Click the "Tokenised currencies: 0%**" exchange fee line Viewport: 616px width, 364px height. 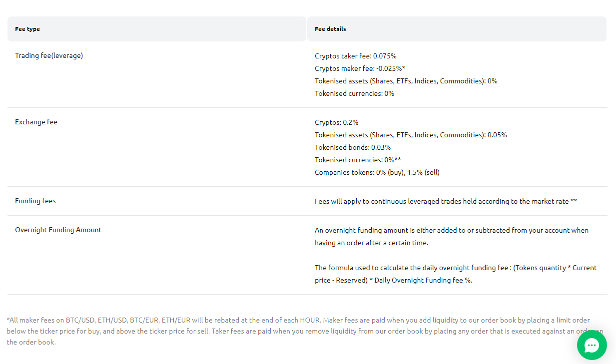click(x=358, y=160)
